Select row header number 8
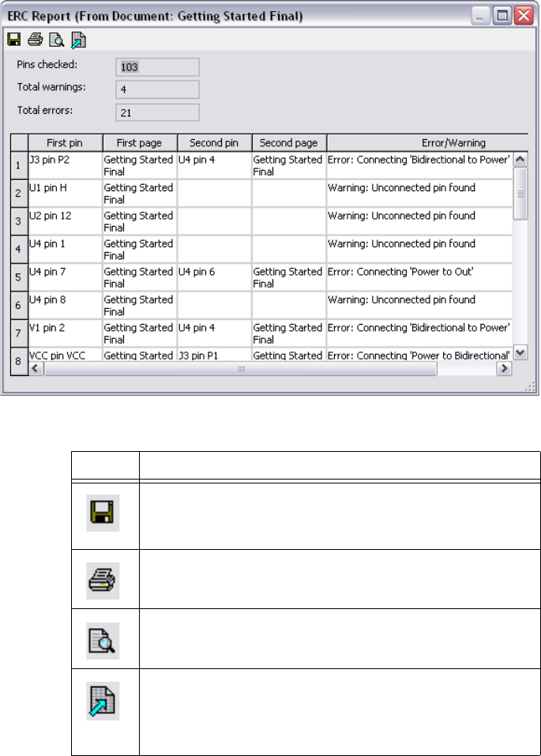Viewport: 541px width, 756px height. (19, 361)
